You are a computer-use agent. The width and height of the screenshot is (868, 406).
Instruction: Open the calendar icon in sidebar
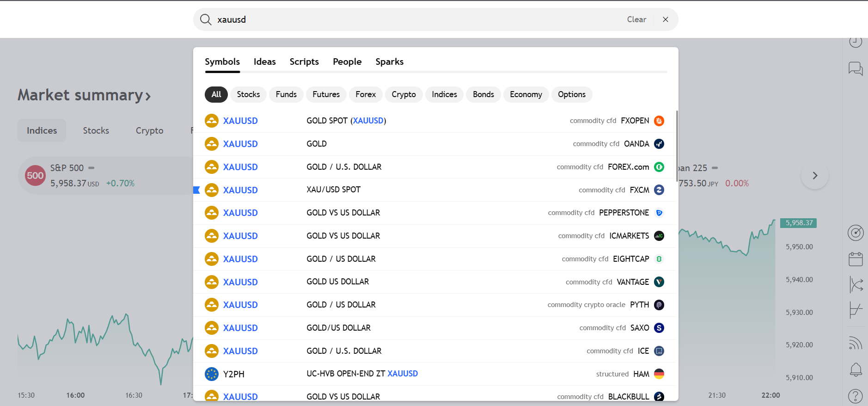click(x=856, y=259)
